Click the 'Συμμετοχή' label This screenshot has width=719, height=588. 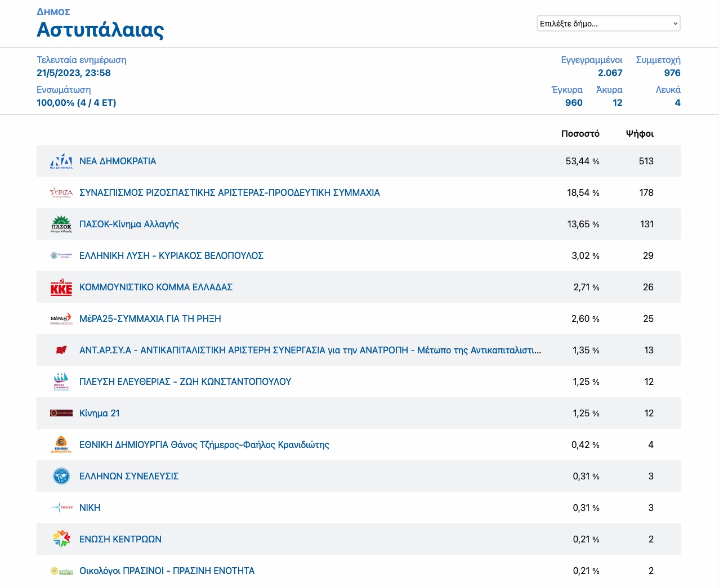point(658,60)
